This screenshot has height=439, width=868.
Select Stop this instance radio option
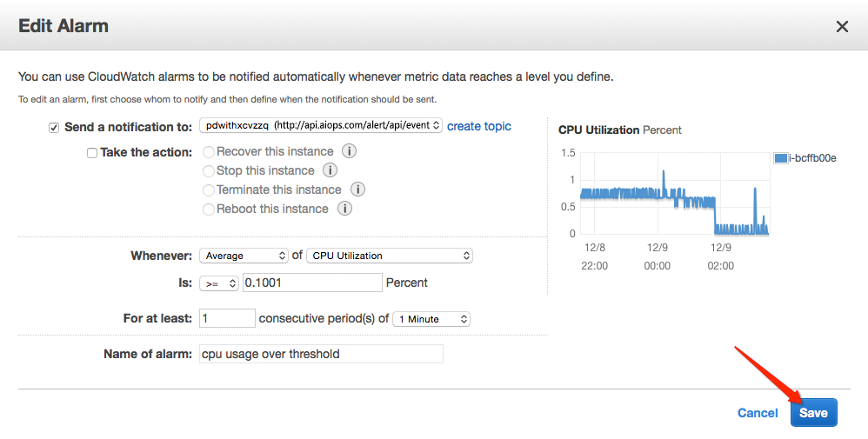[209, 171]
